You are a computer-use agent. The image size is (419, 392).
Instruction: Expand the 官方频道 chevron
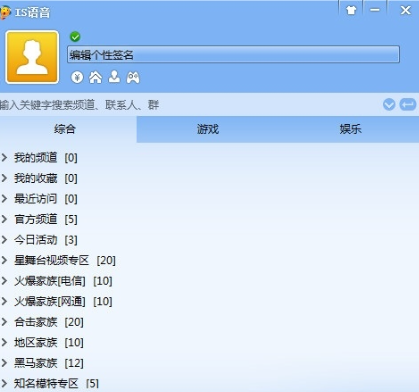pos(4,219)
